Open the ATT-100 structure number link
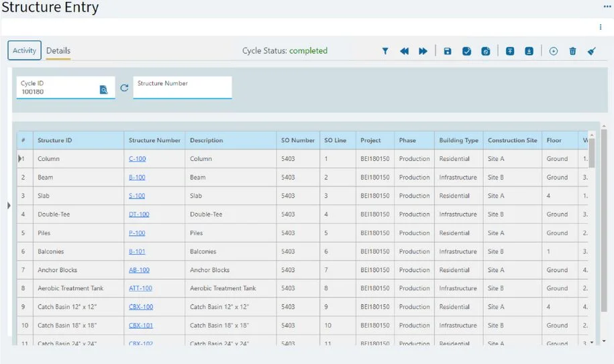This screenshot has width=614, height=364. point(140,288)
